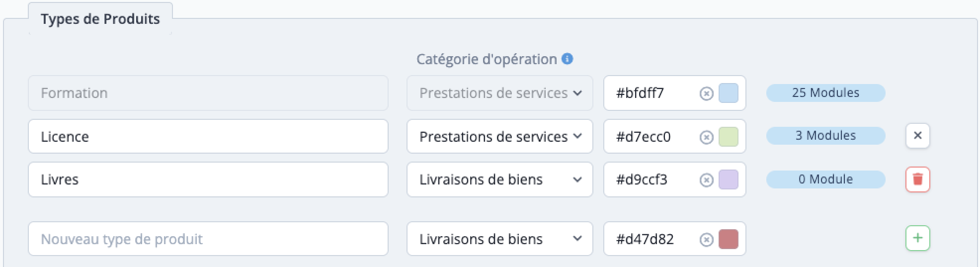
Task: Click the 0 Module badge
Action: tap(825, 179)
